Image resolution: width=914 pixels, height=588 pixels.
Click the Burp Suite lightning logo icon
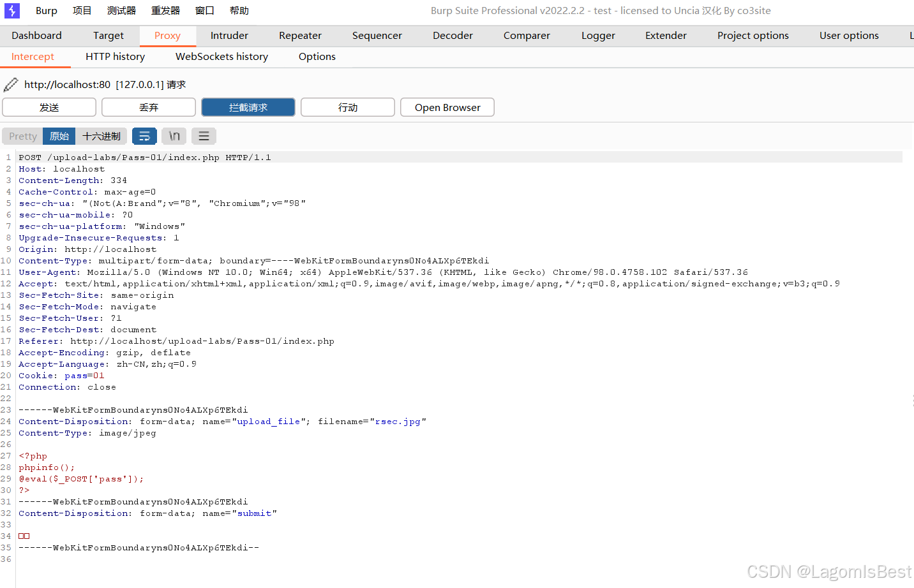click(x=12, y=11)
